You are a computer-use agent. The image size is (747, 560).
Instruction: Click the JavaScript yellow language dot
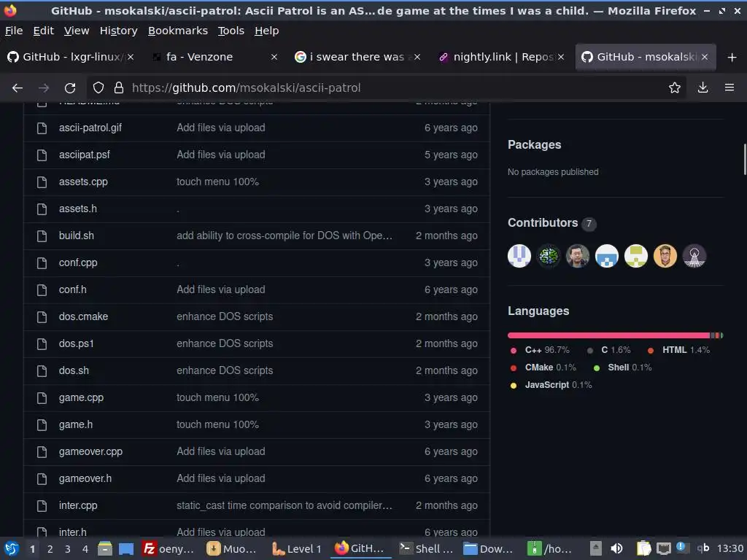(514, 386)
